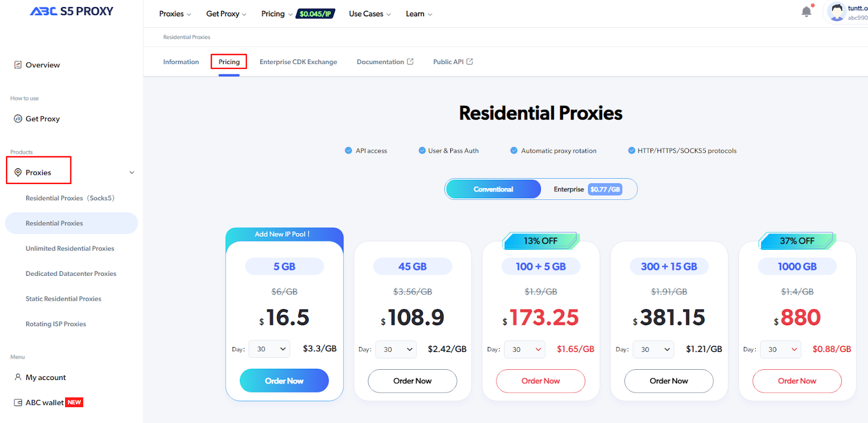This screenshot has height=423, width=868.
Task: Order Now on the 45 GB plan
Action: [x=412, y=381]
